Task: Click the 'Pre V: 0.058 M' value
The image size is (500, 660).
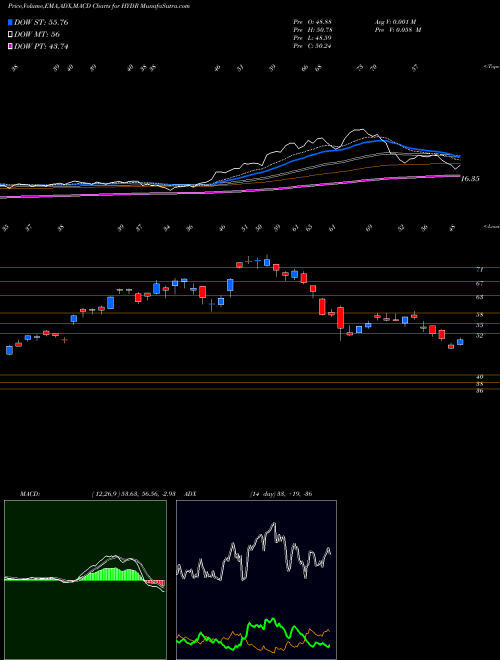Action: coord(397,30)
